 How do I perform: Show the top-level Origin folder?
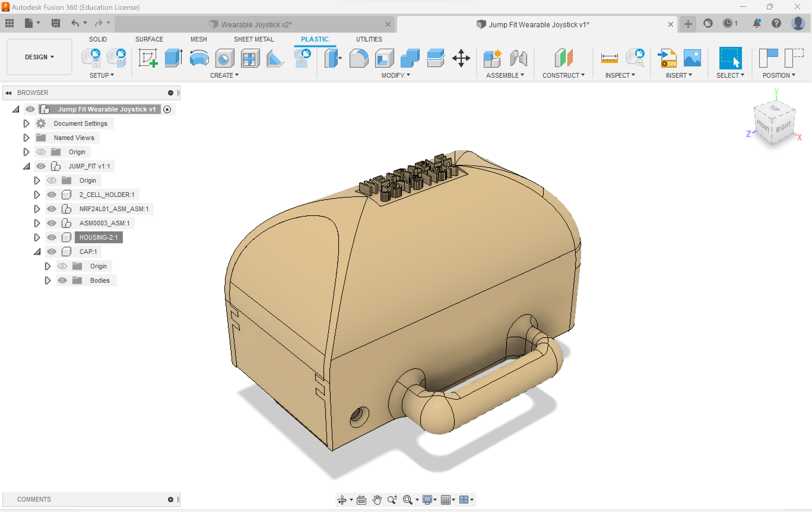(41, 152)
